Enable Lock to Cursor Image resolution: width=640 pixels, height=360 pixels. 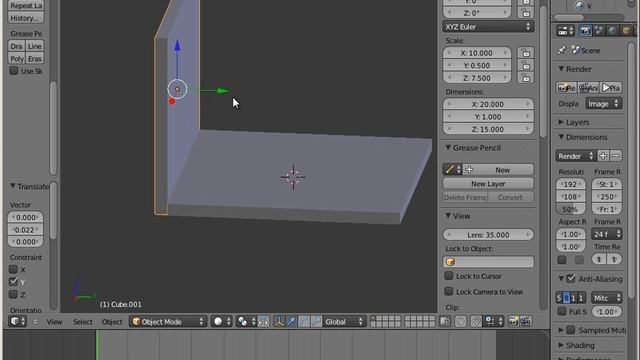(449, 276)
